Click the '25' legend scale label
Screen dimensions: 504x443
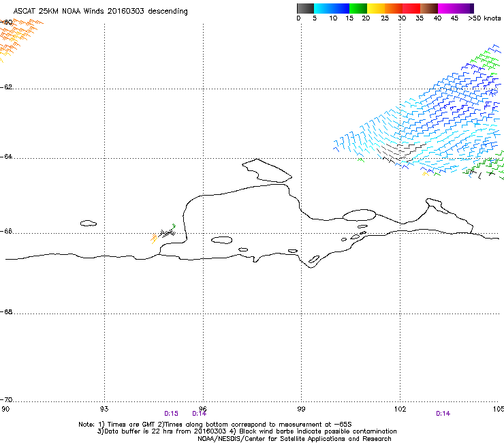pyautogui.click(x=385, y=18)
